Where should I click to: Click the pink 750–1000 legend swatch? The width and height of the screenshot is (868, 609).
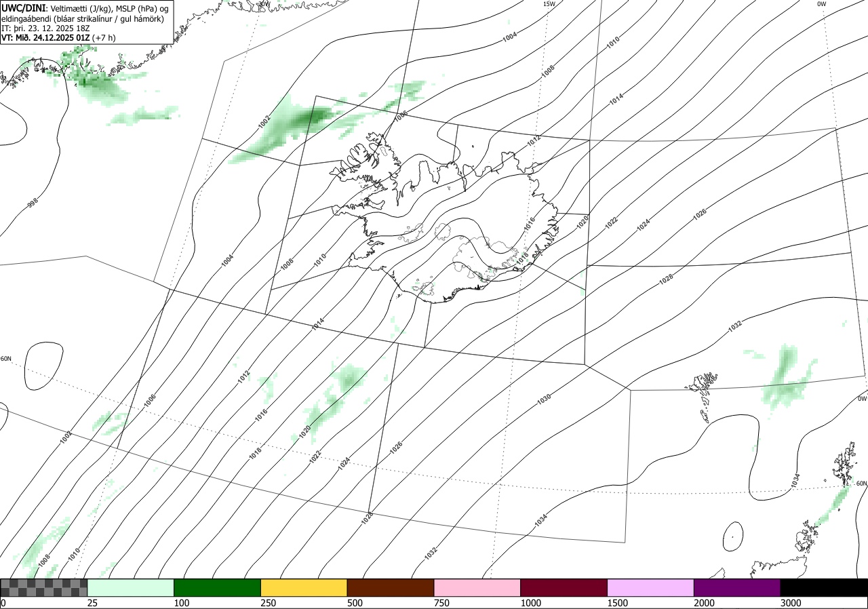pyautogui.click(x=477, y=587)
